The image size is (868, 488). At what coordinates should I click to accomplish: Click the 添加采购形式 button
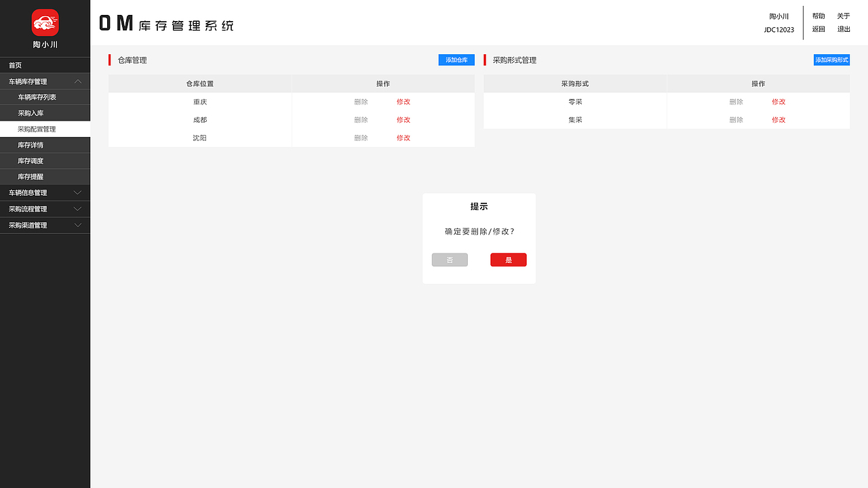coord(831,60)
